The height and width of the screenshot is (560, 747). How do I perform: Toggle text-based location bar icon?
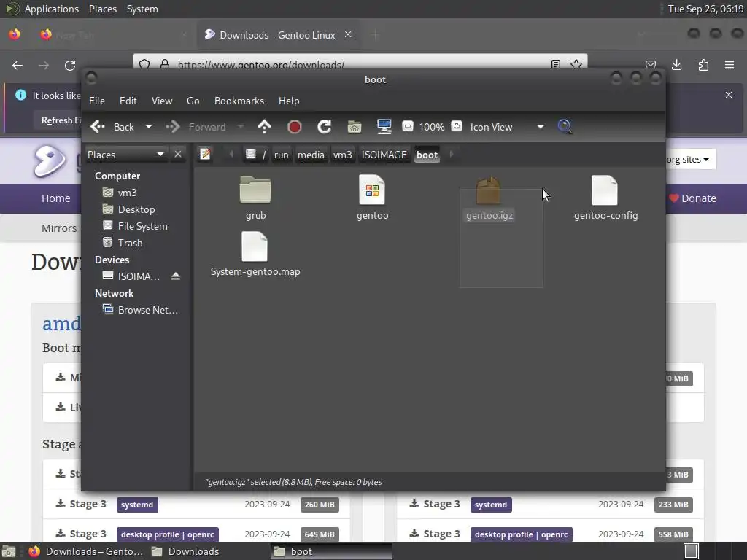pos(205,155)
